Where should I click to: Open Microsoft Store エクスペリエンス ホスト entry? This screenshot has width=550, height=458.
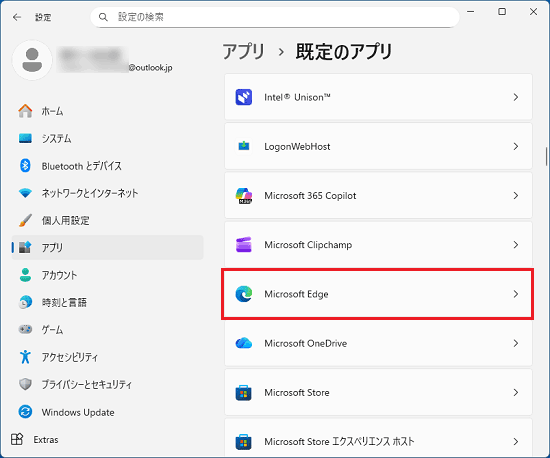tap(378, 438)
